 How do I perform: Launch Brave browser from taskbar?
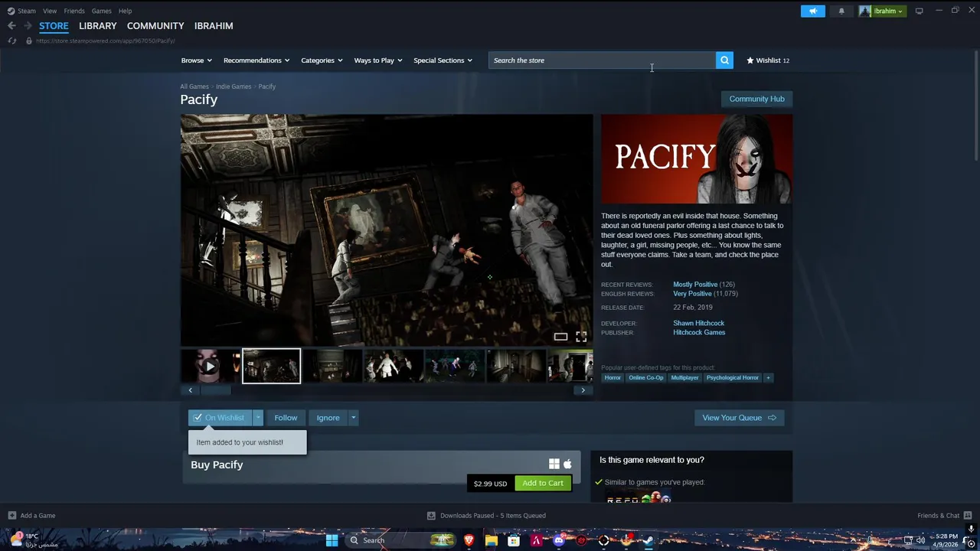[x=469, y=540]
